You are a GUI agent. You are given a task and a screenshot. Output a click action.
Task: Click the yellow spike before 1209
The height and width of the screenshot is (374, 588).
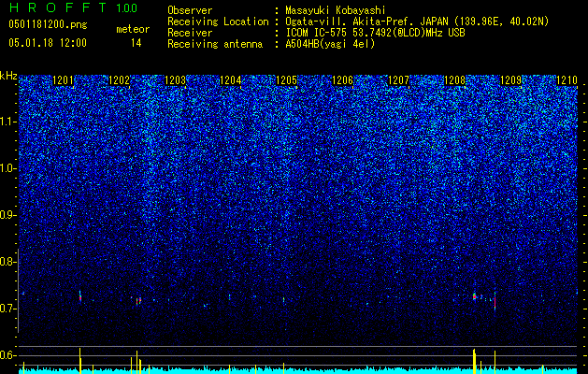[495, 362]
